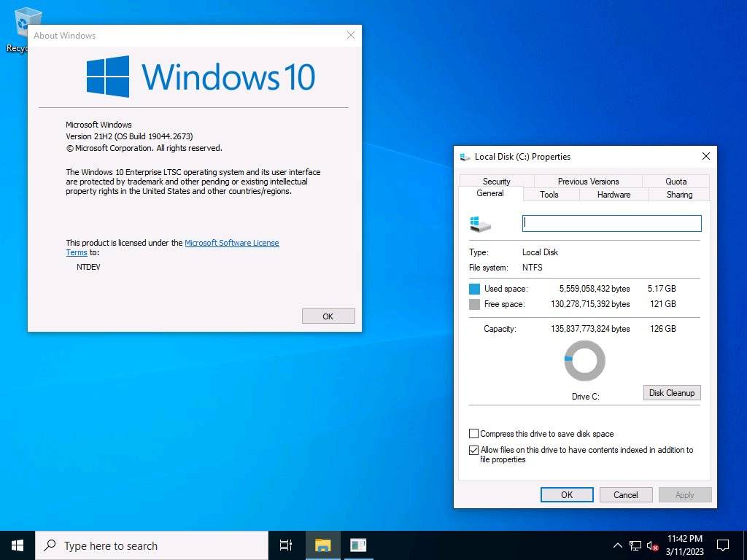Uncheck the drive contents indexing option

point(473,450)
